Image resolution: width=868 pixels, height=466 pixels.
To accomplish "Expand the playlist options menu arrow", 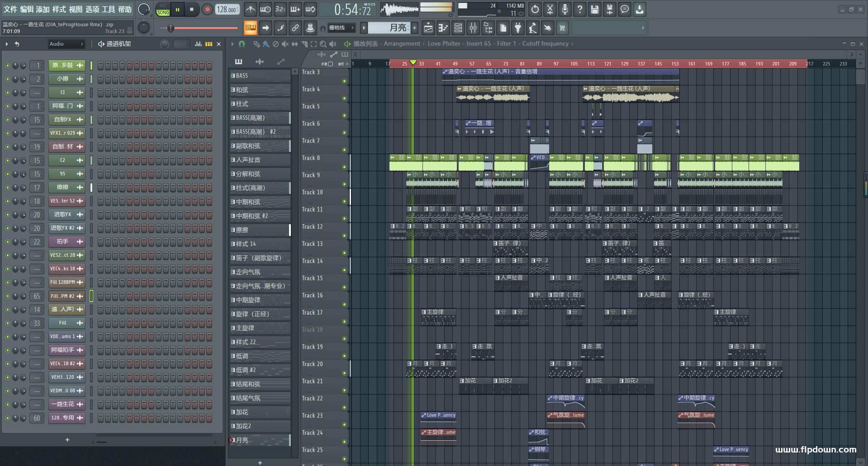I will [232, 44].
